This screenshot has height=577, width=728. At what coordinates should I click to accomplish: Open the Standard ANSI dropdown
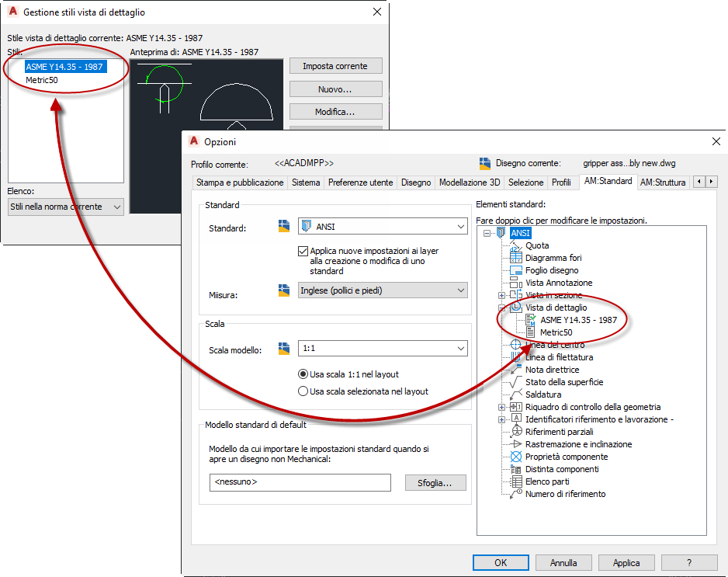(x=383, y=226)
